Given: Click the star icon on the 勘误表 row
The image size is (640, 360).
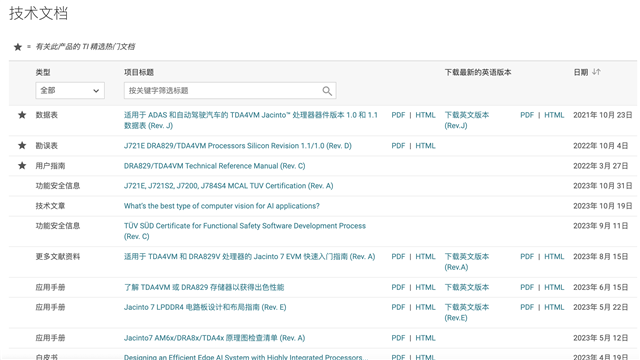Looking at the screenshot, I should click(x=22, y=145).
